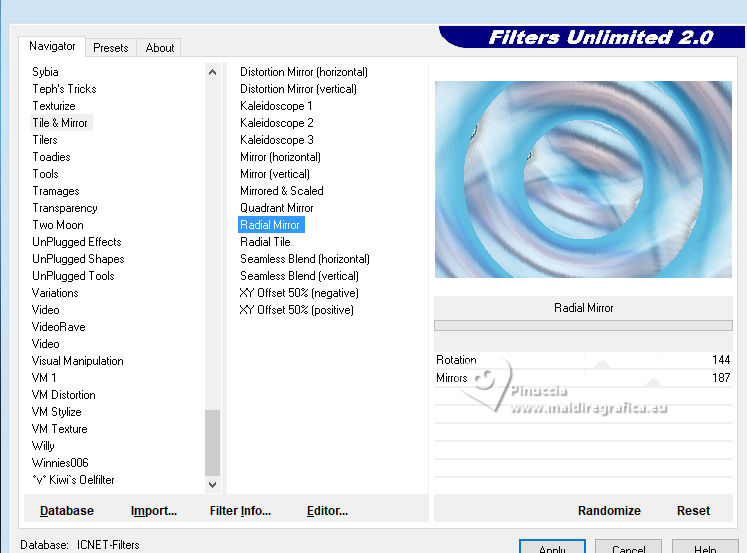Screen dimensions: 747x553
Task: Select Mirrored & Scaled filter
Action: click(282, 191)
